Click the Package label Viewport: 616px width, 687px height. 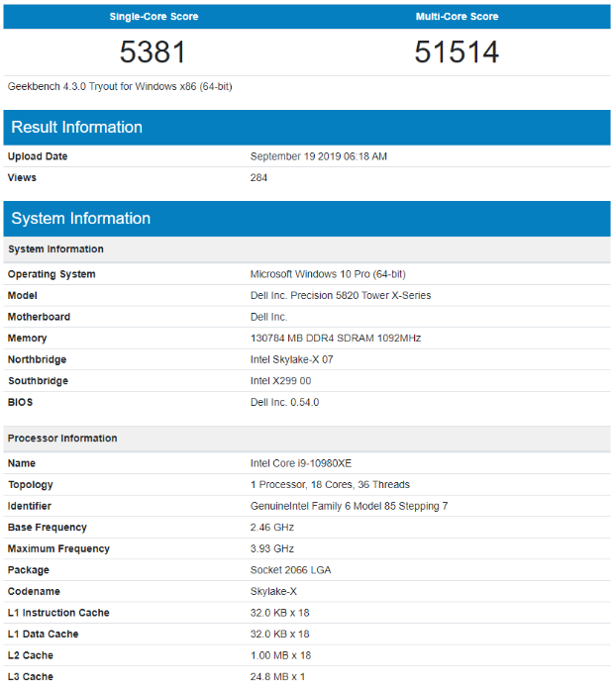point(29,570)
